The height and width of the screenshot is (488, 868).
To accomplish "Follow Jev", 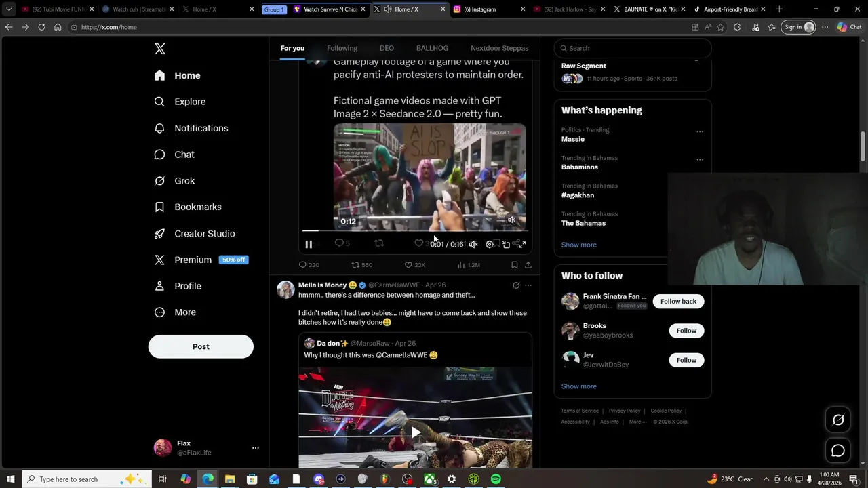I will pyautogui.click(x=686, y=360).
